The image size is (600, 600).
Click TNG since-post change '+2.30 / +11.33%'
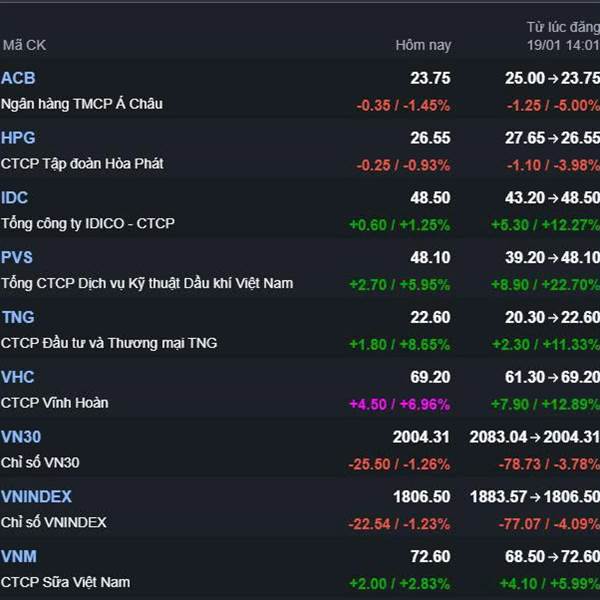point(546,344)
